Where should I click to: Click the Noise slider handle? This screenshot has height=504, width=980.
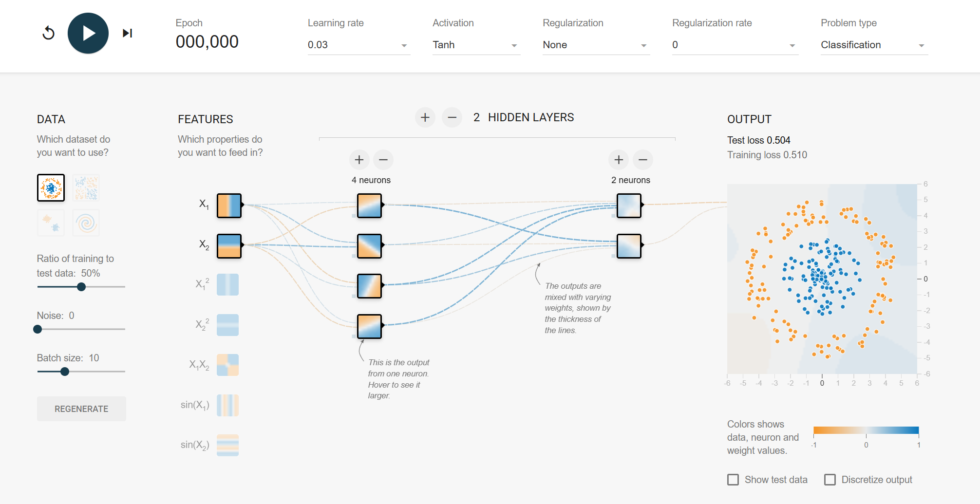click(x=38, y=329)
